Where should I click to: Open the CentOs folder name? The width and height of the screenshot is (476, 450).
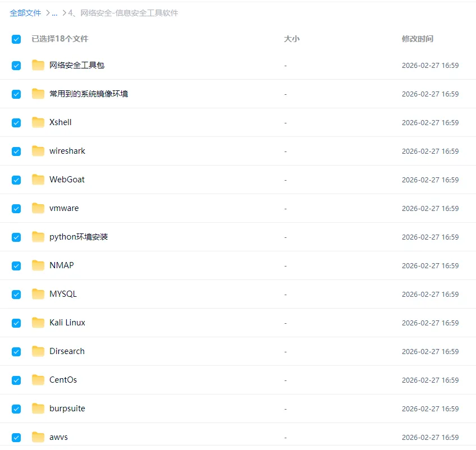tap(63, 380)
